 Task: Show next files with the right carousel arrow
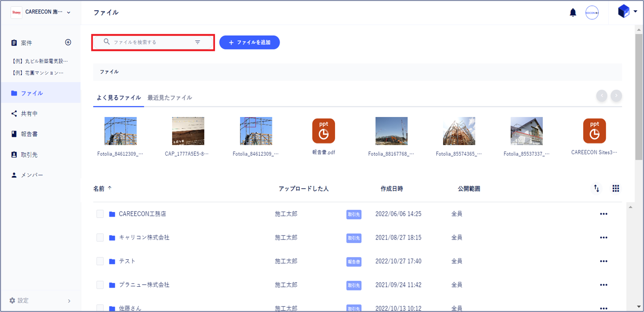click(616, 95)
